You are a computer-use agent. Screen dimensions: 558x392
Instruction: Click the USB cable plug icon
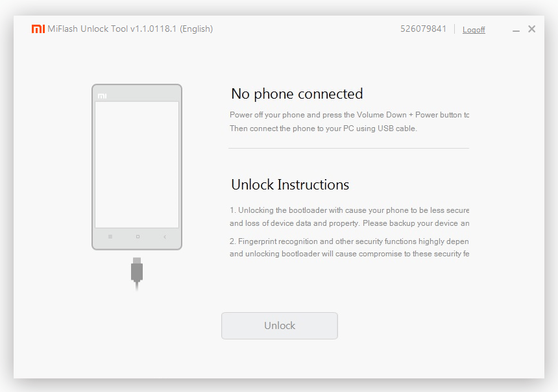click(x=137, y=273)
